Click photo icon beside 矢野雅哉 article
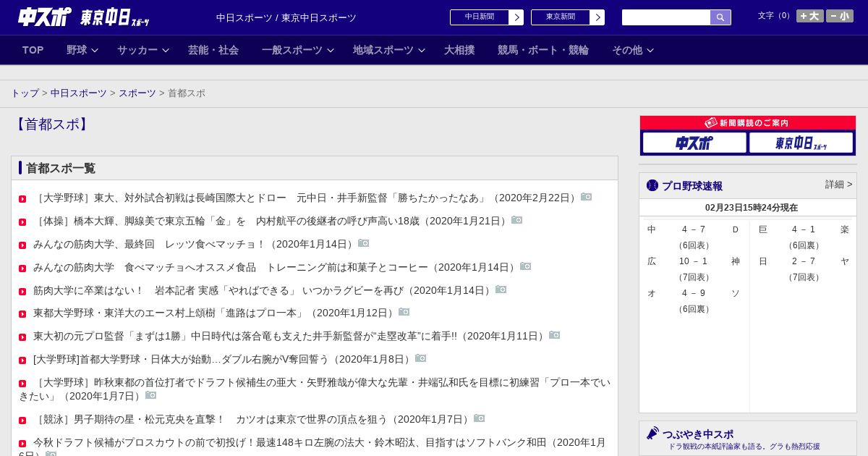Viewport: 868px width, 456px height. click(x=151, y=395)
